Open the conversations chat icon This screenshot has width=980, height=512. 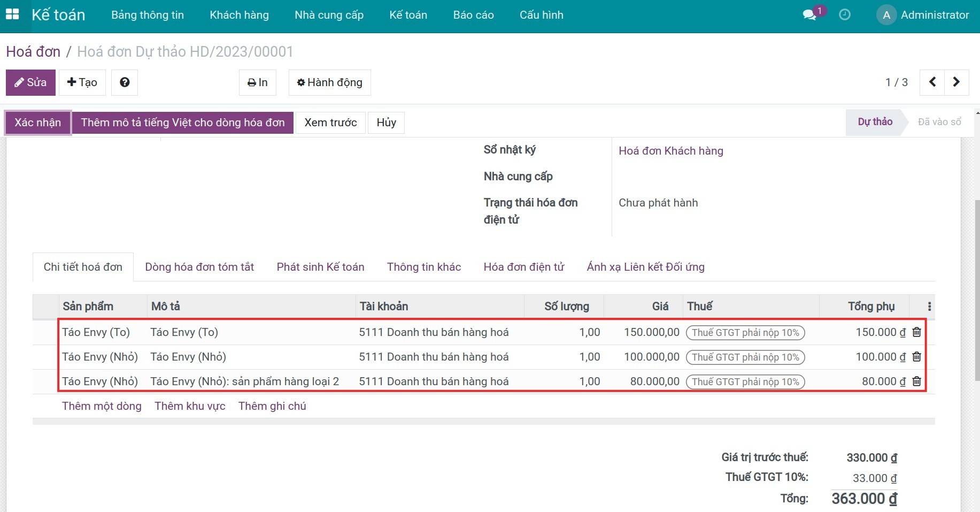809,15
